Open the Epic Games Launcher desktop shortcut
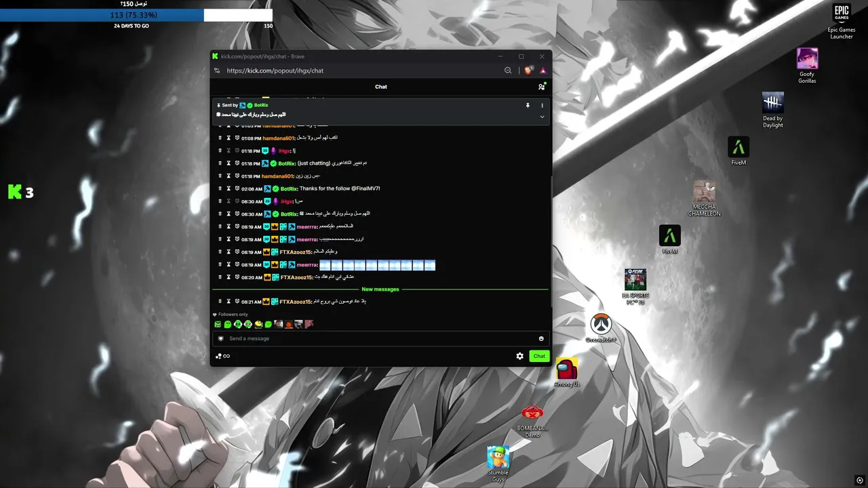This screenshot has height=488, width=868. [x=842, y=22]
